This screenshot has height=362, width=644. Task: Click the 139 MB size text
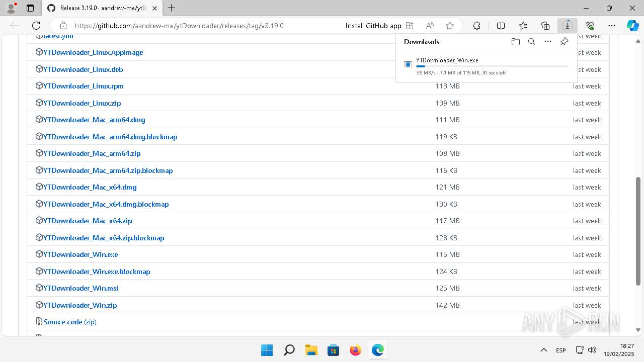pos(448,103)
